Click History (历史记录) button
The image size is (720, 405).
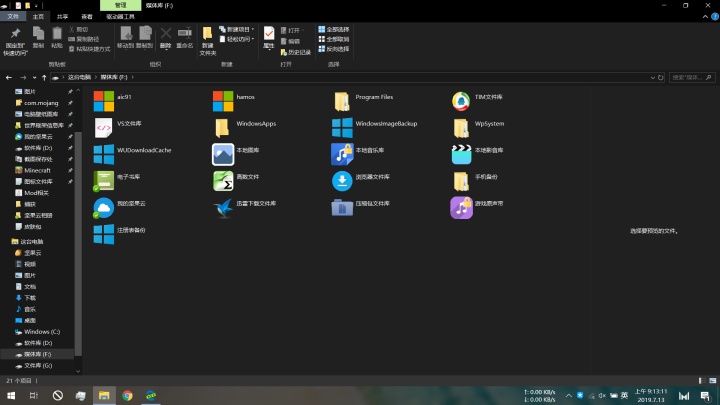[x=296, y=52]
